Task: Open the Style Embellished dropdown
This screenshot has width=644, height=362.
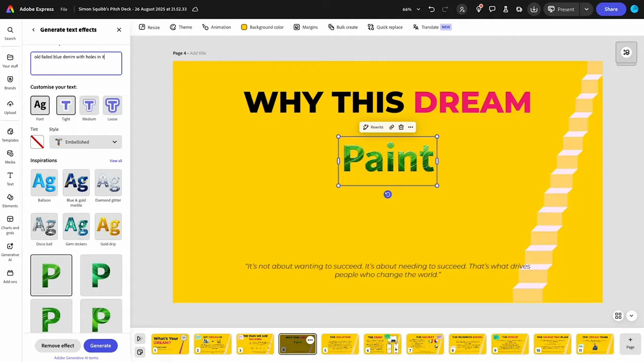Action: pyautogui.click(x=86, y=142)
